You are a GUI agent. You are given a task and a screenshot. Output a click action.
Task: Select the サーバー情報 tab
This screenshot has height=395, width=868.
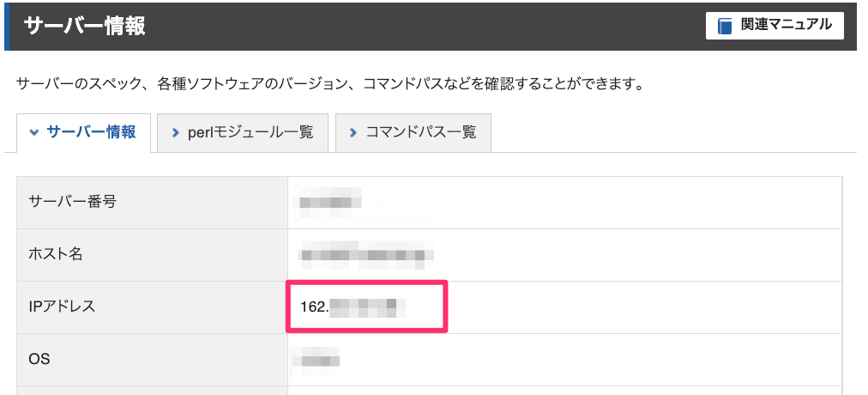(x=83, y=133)
